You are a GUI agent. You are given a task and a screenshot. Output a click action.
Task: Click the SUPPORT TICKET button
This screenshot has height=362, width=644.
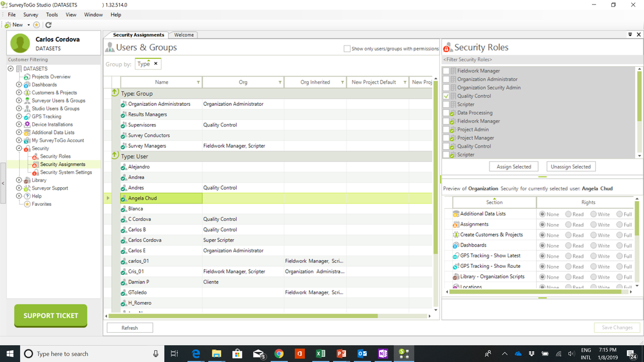pyautogui.click(x=50, y=316)
